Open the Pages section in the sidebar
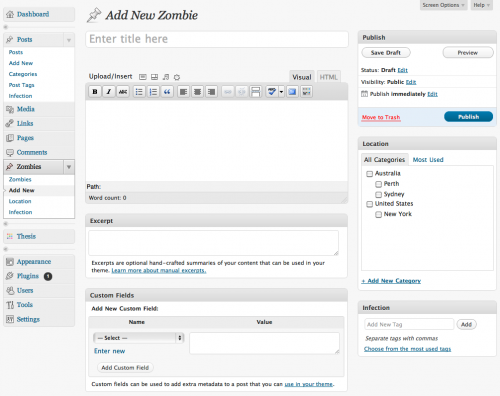This screenshot has width=500, height=396. tap(25, 138)
